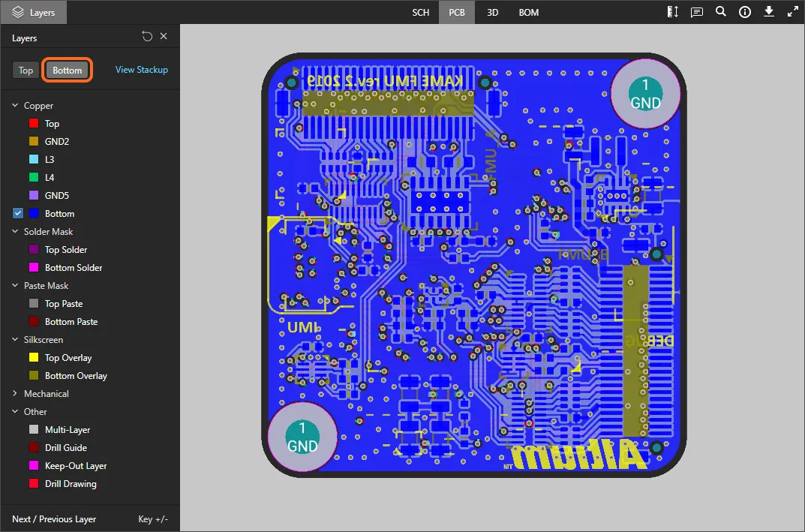Close the Layers panel

[164, 36]
